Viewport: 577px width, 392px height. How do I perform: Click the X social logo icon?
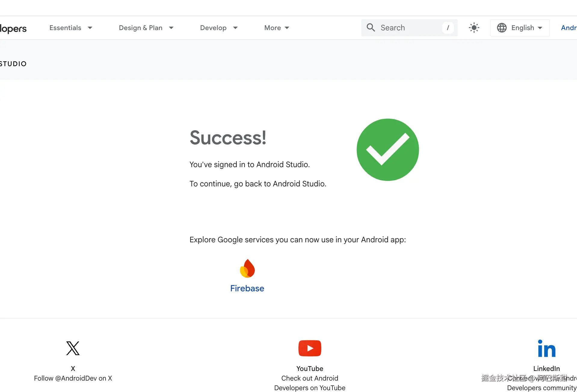[x=73, y=348]
